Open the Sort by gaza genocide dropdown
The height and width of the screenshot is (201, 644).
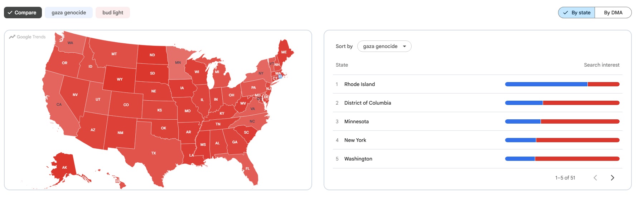[x=384, y=46]
